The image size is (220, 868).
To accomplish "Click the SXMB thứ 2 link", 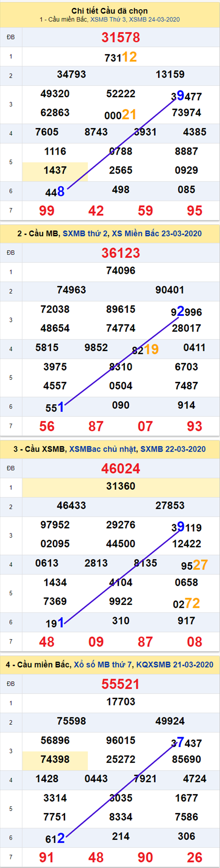I will pyautogui.click(x=86, y=234).
